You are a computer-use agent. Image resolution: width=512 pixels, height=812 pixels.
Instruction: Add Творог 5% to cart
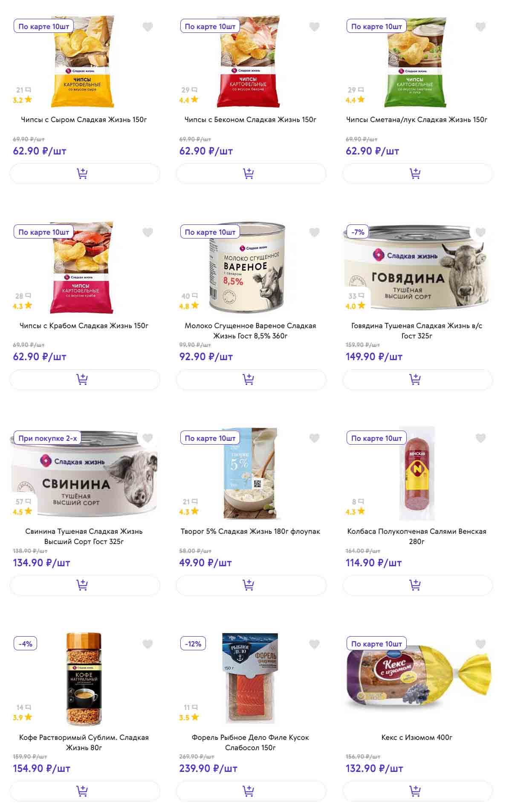coord(251,585)
